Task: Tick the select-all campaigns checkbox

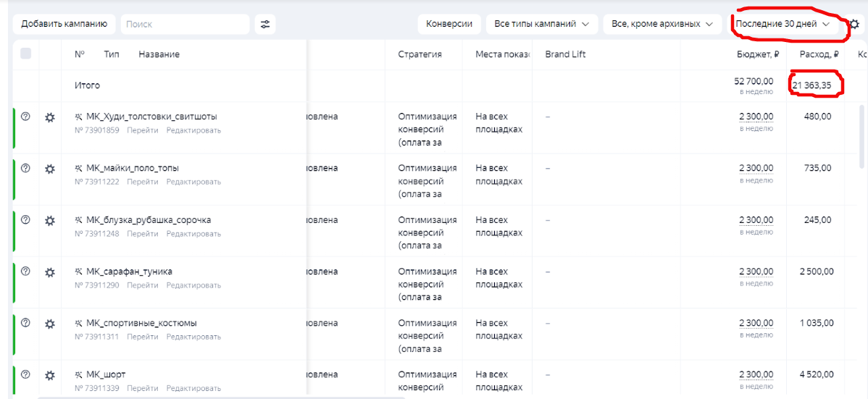Action: pyautogui.click(x=26, y=54)
